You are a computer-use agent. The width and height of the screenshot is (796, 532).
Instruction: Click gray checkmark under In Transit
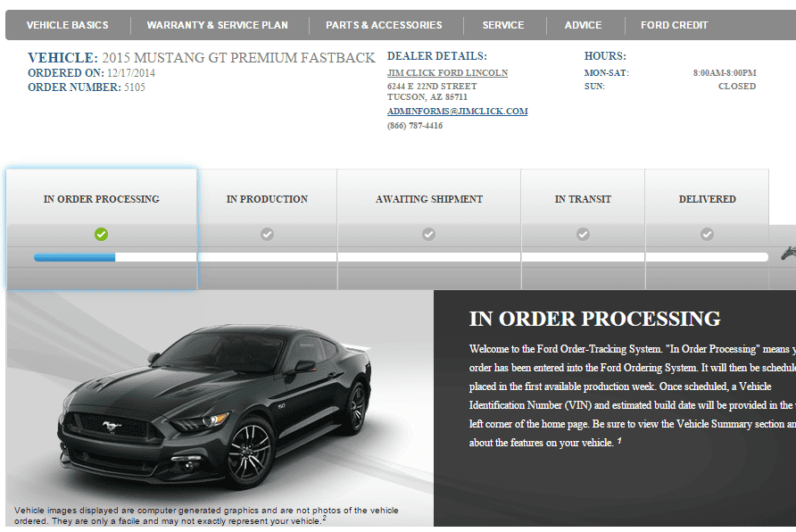click(583, 234)
